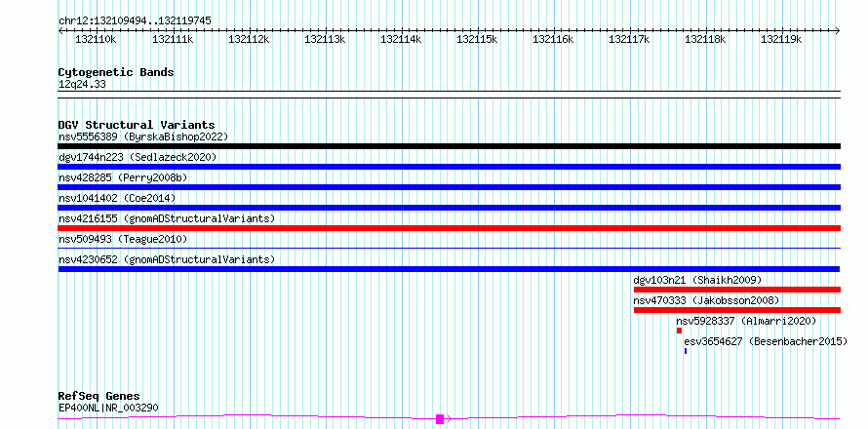Screen dimensions: 868x429
Task: Click the blue nsv4230652 variant bar
Action: [x=449, y=269]
